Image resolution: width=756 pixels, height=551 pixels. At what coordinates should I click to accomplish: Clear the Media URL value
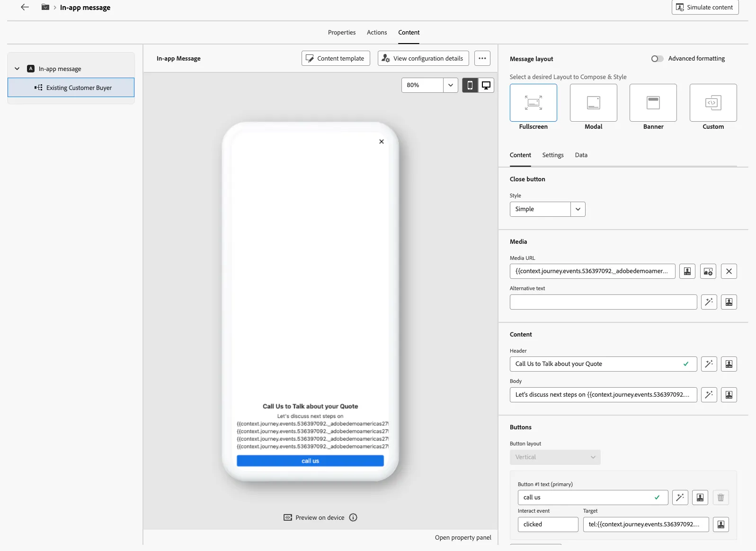pyautogui.click(x=729, y=271)
